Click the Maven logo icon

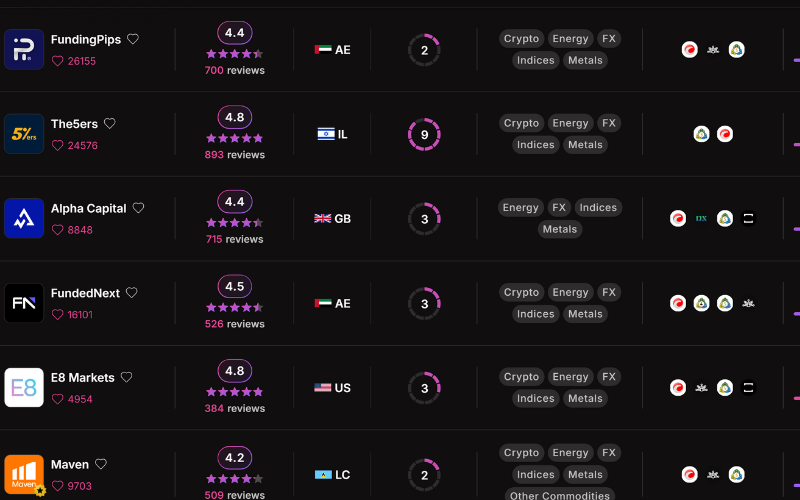(x=24, y=474)
